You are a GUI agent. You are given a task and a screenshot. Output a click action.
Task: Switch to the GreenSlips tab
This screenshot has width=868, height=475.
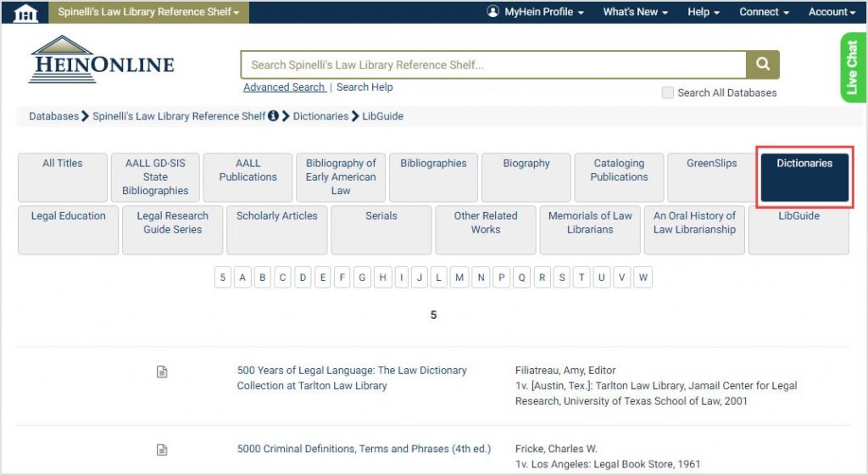tap(711, 177)
